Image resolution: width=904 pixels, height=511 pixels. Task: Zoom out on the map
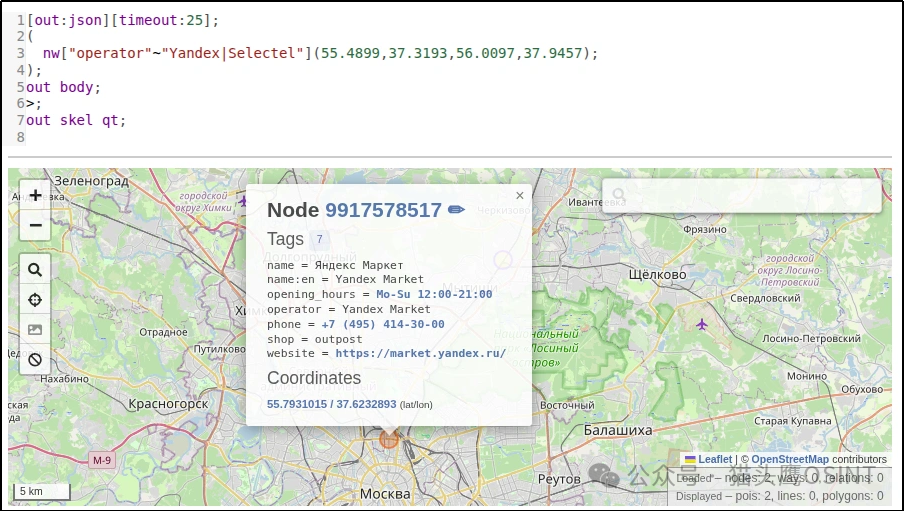coord(35,225)
